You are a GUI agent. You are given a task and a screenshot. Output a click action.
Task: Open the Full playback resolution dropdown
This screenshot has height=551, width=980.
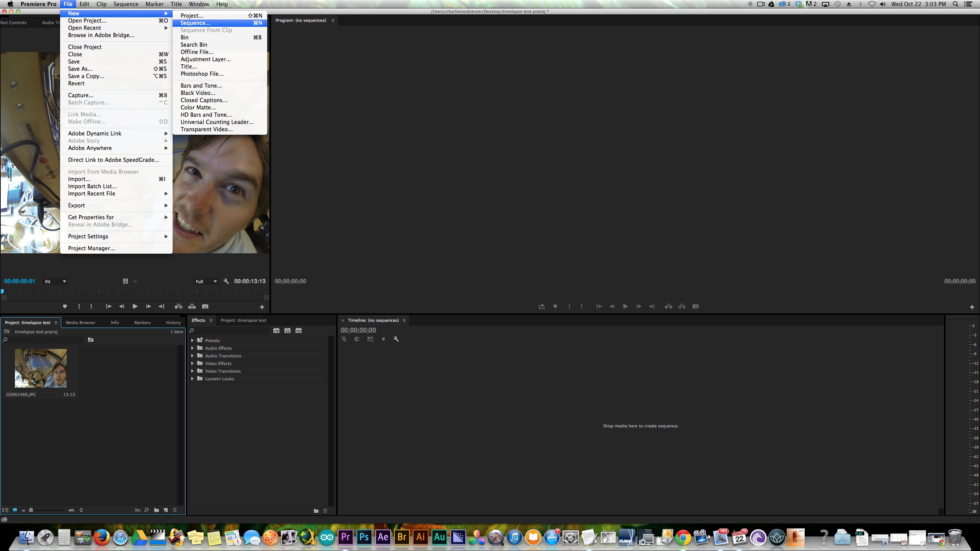[x=206, y=281]
